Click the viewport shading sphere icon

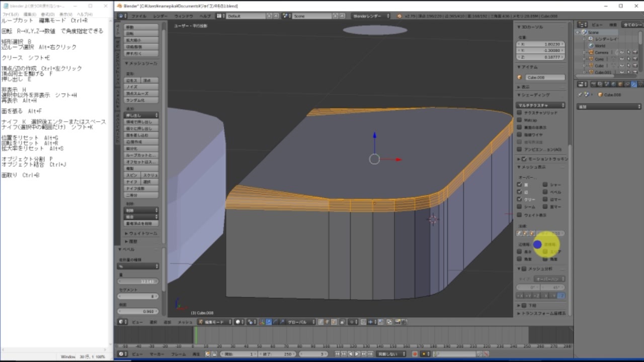point(238,322)
